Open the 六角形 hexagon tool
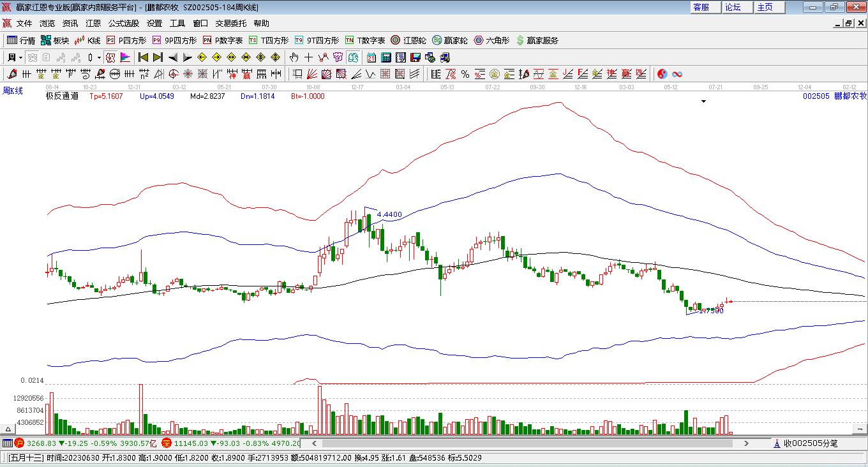 click(491, 40)
